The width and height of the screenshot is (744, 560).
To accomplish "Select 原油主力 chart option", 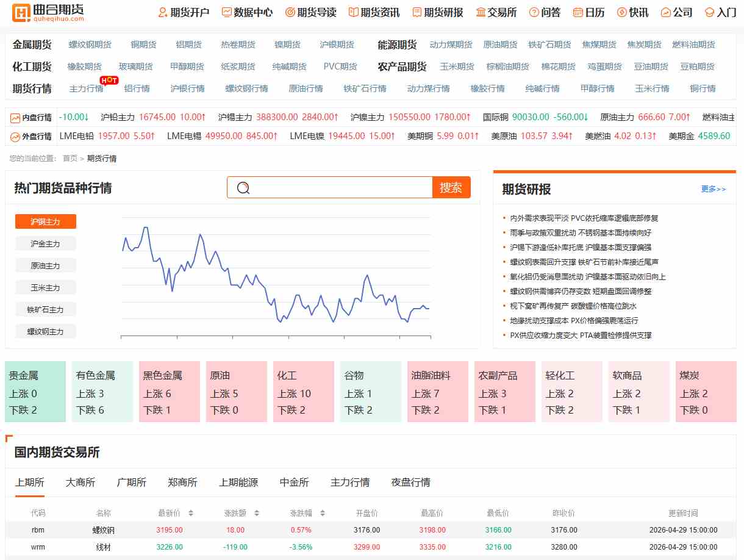I will (x=46, y=265).
